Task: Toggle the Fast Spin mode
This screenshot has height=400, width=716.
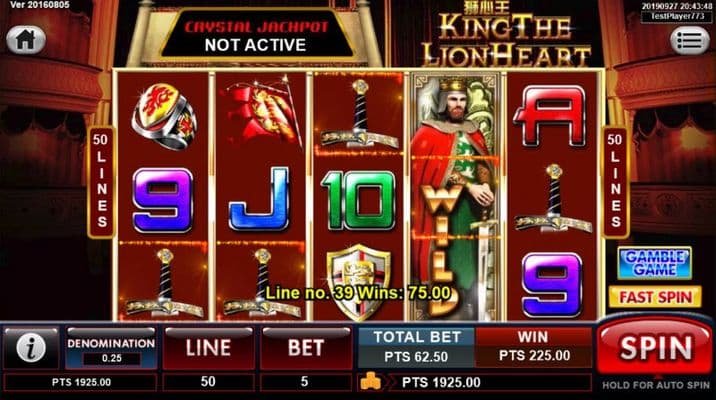Action: coord(655,297)
